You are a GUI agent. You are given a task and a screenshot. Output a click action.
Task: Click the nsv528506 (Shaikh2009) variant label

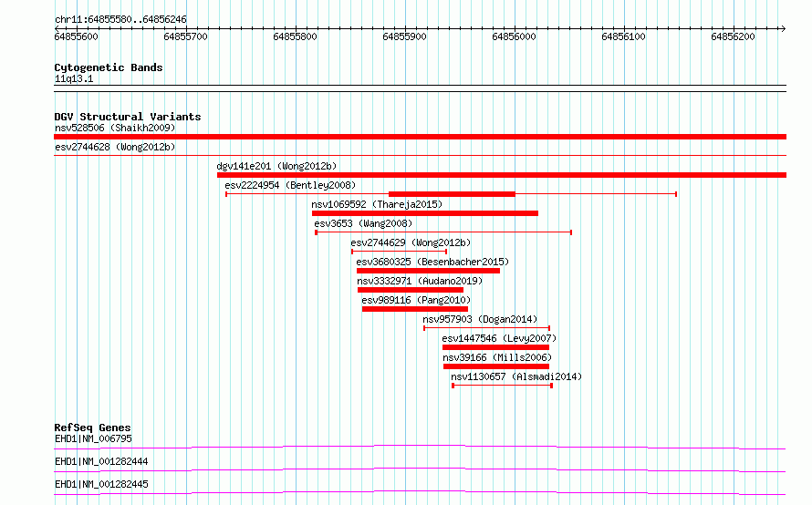[x=115, y=128]
